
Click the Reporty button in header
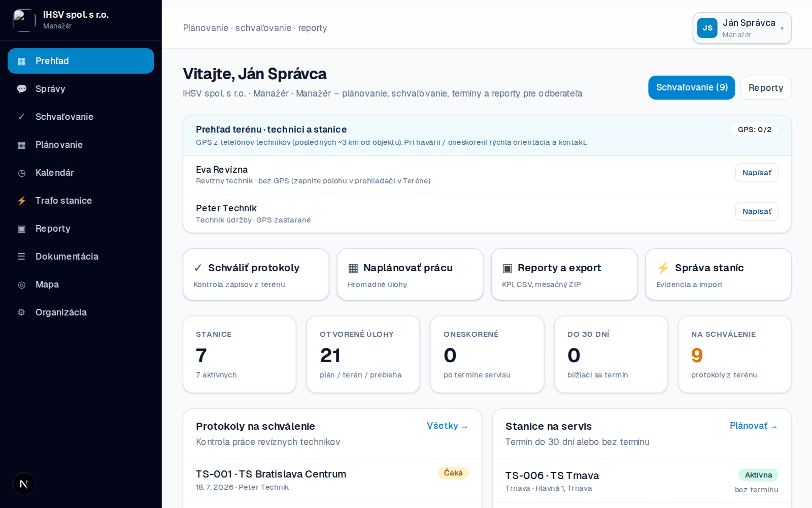766,87
